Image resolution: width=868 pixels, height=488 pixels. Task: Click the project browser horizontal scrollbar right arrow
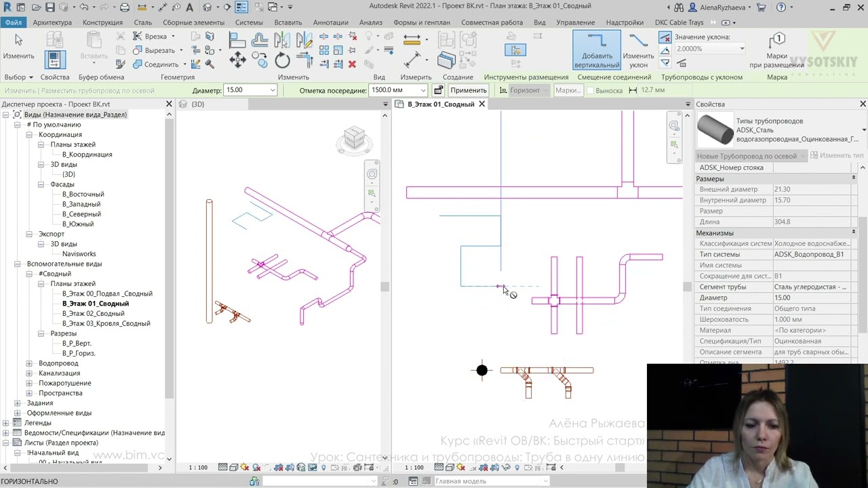coord(160,468)
